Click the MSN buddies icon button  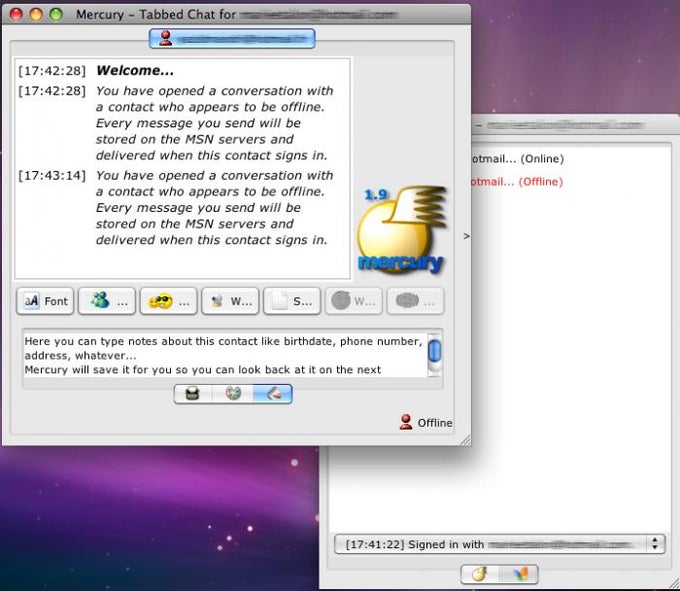(107, 301)
